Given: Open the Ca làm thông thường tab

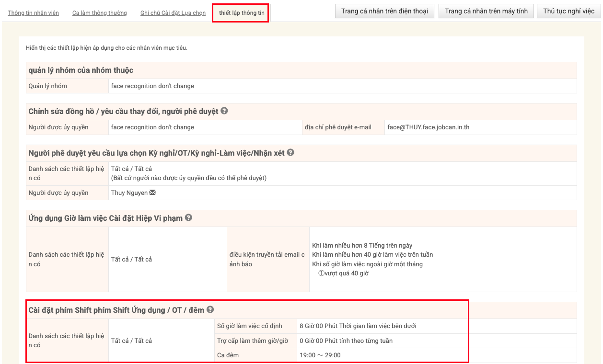Looking at the screenshot, I should click(100, 13).
